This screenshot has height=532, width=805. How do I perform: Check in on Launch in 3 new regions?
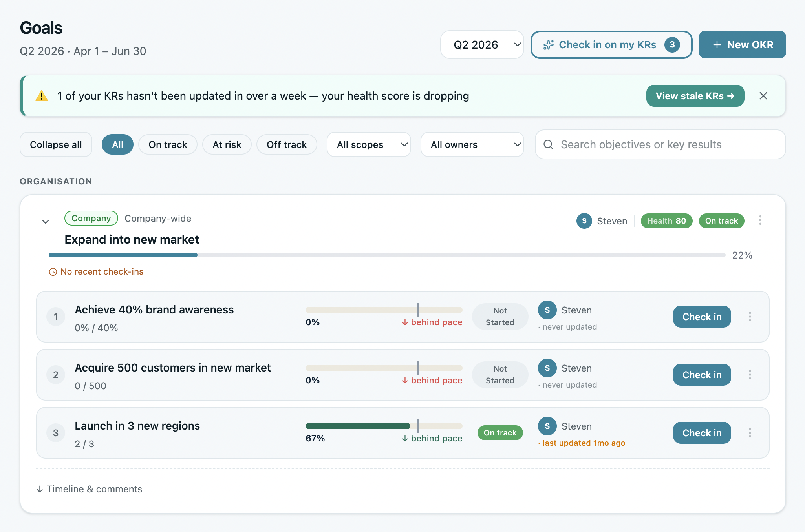point(702,433)
